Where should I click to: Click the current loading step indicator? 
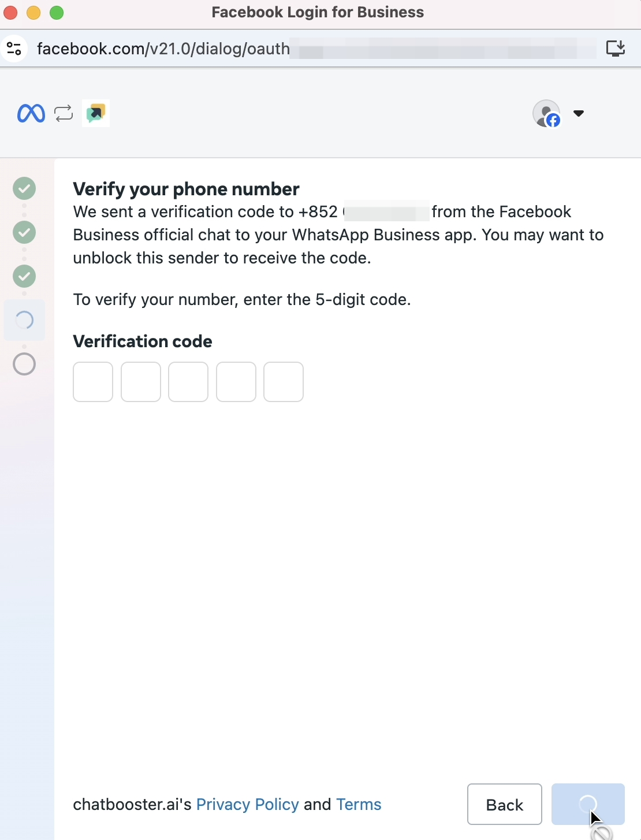(24, 320)
